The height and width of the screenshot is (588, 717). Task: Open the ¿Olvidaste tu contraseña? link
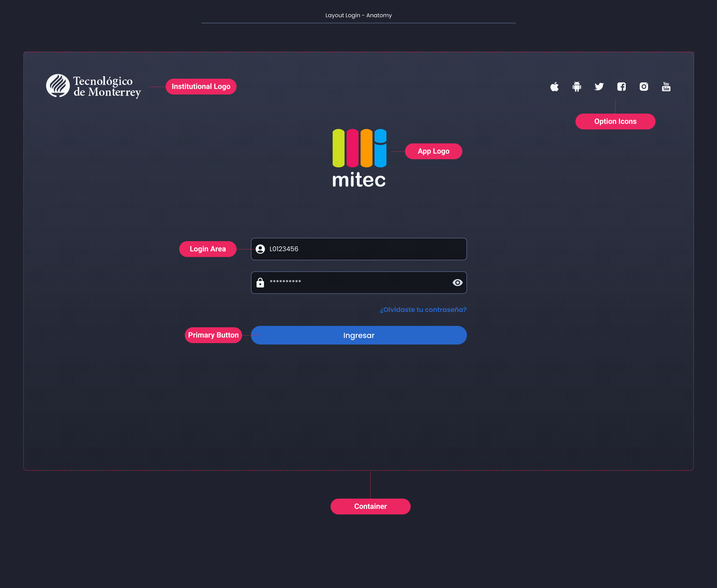tap(423, 310)
